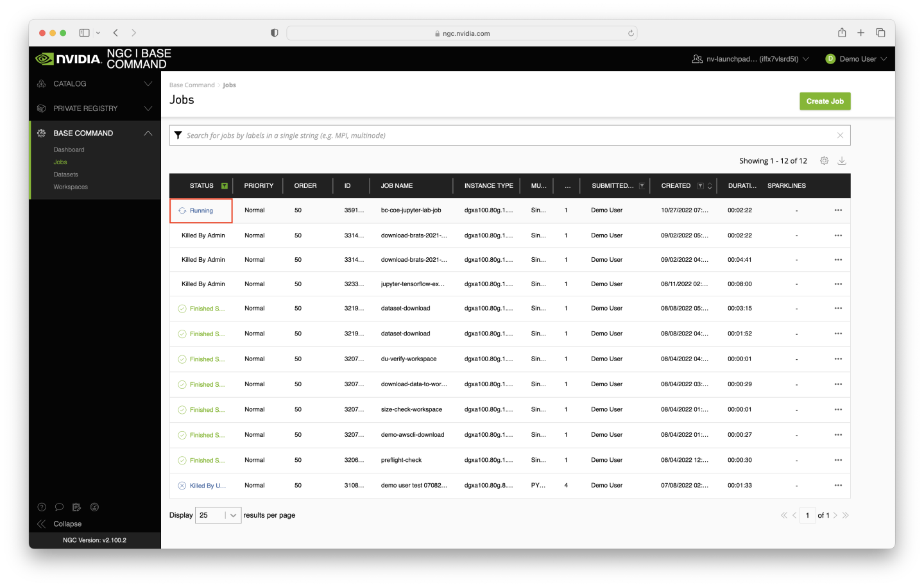Sort by Created using sort arrows
The image size is (924, 587).
click(x=710, y=186)
